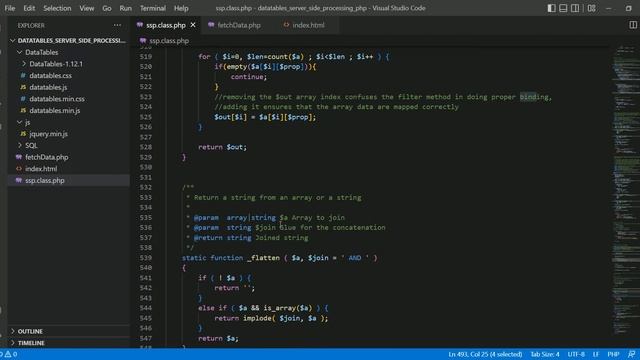The image size is (640, 360).
Task: Switch to the index.html tab
Action: click(309, 25)
